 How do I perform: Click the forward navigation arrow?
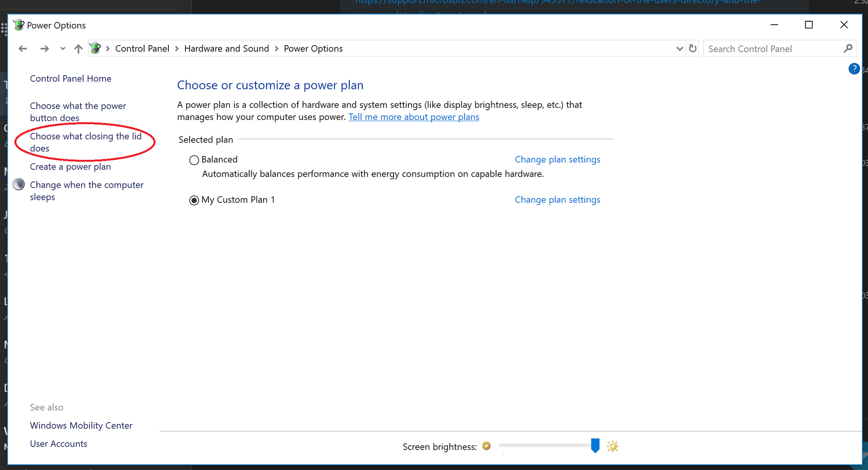[x=45, y=48]
